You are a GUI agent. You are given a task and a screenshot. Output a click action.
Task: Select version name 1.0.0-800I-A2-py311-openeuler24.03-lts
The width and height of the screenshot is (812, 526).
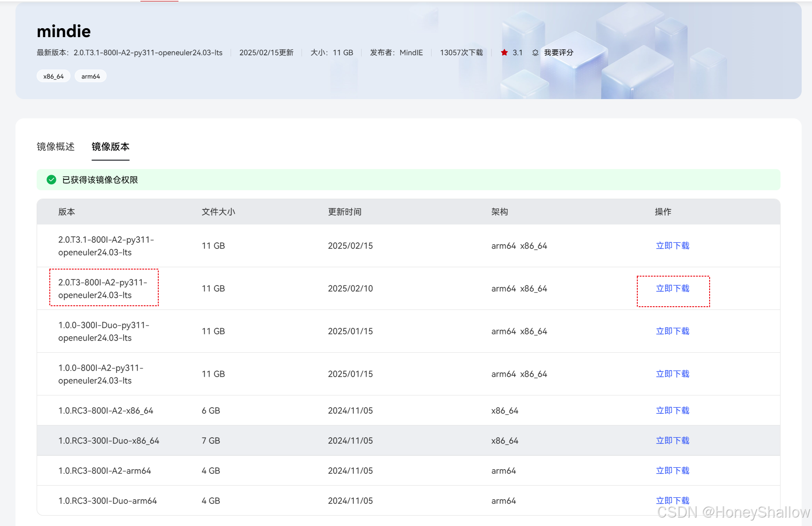[101, 374]
